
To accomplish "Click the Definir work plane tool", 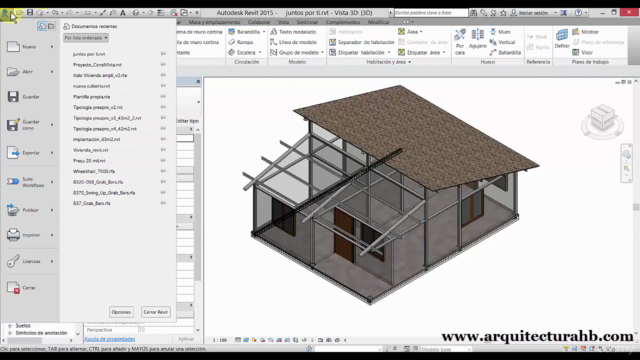I will [562, 39].
